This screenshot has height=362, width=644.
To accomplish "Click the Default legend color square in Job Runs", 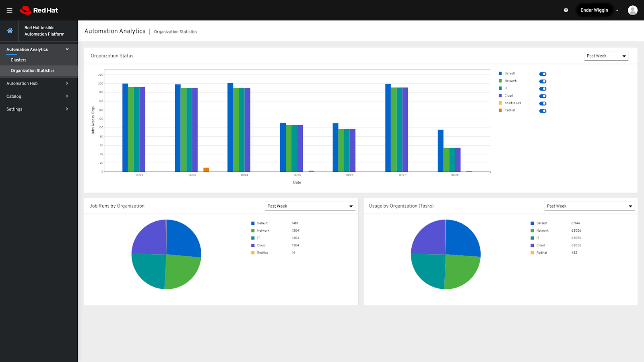I will point(253,223).
